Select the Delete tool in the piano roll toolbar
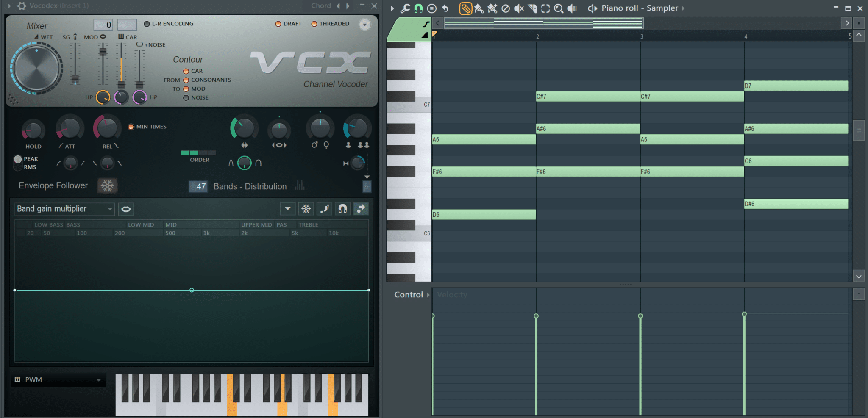The width and height of the screenshot is (868, 418). tap(505, 8)
